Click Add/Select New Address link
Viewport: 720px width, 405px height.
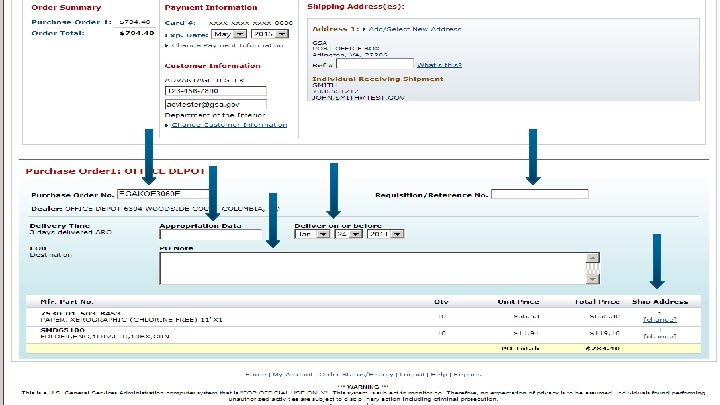point(415,29)
